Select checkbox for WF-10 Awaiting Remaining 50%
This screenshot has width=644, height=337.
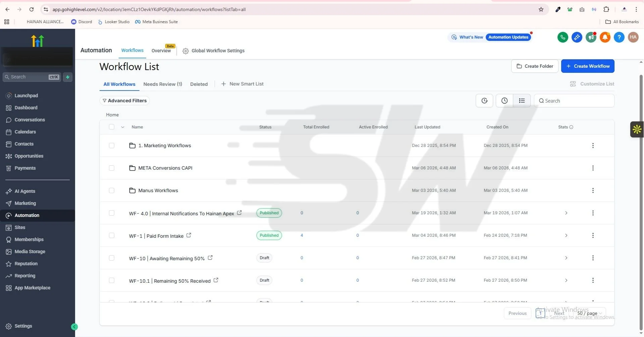coord(112,258)
